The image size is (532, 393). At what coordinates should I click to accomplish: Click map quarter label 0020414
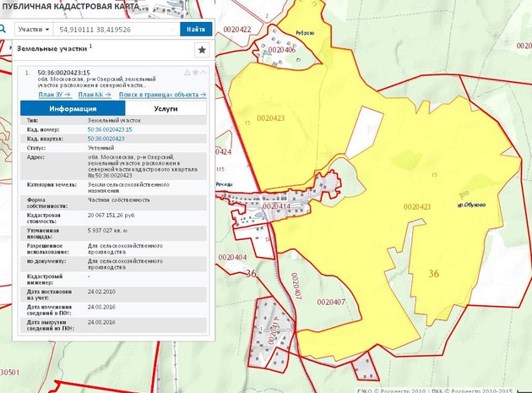coord(276,206)
